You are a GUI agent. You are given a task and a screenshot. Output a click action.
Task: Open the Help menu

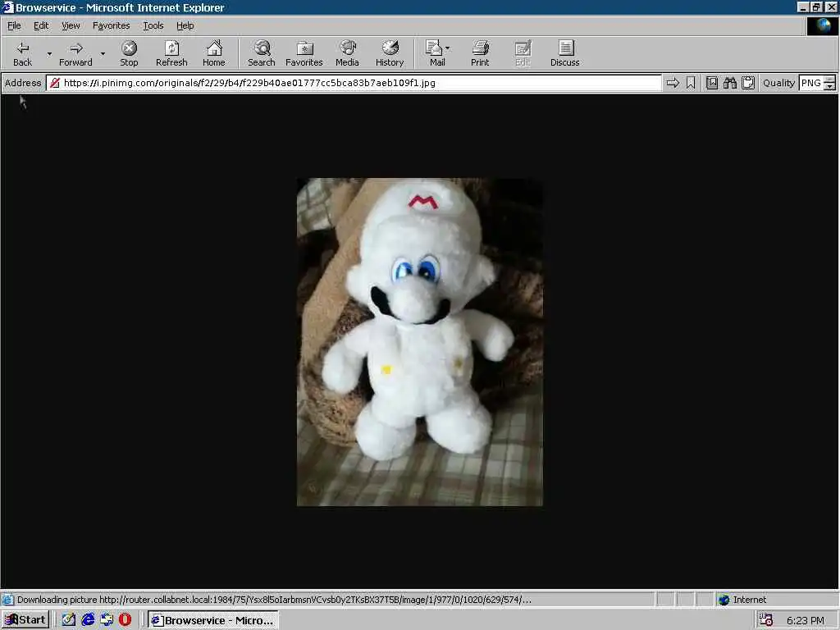pyautogui.click(x=185, y=25)
